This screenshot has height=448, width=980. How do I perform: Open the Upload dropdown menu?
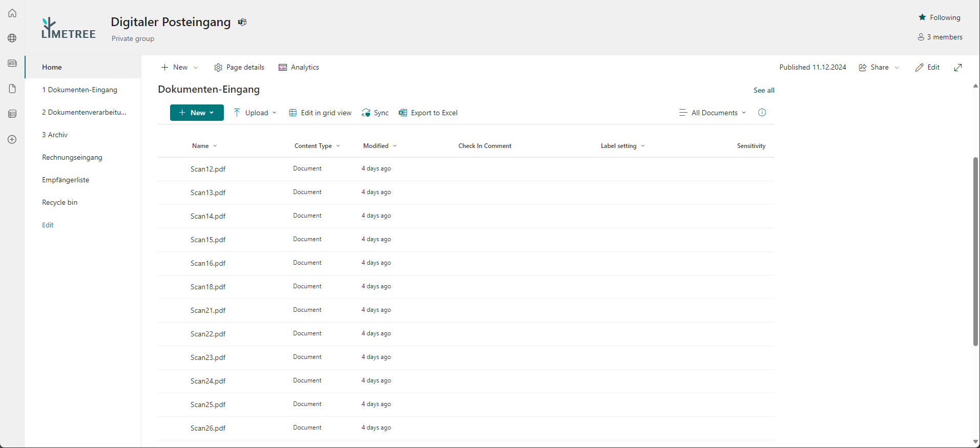point(255,113)
